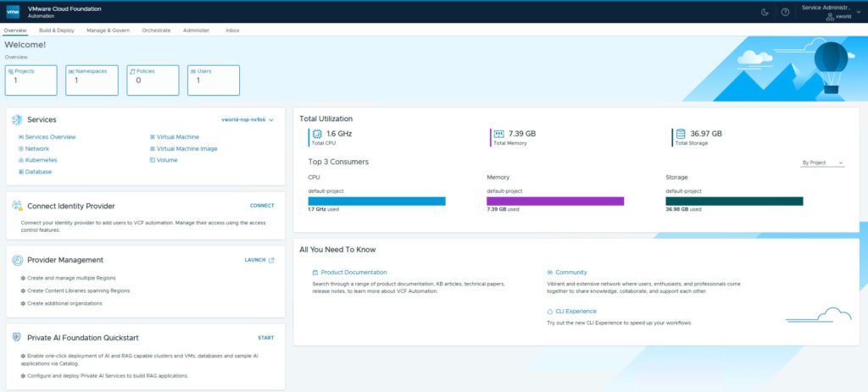868x392 pixels.
Task: Open the Service Administrator user menu
Action: 832,11
